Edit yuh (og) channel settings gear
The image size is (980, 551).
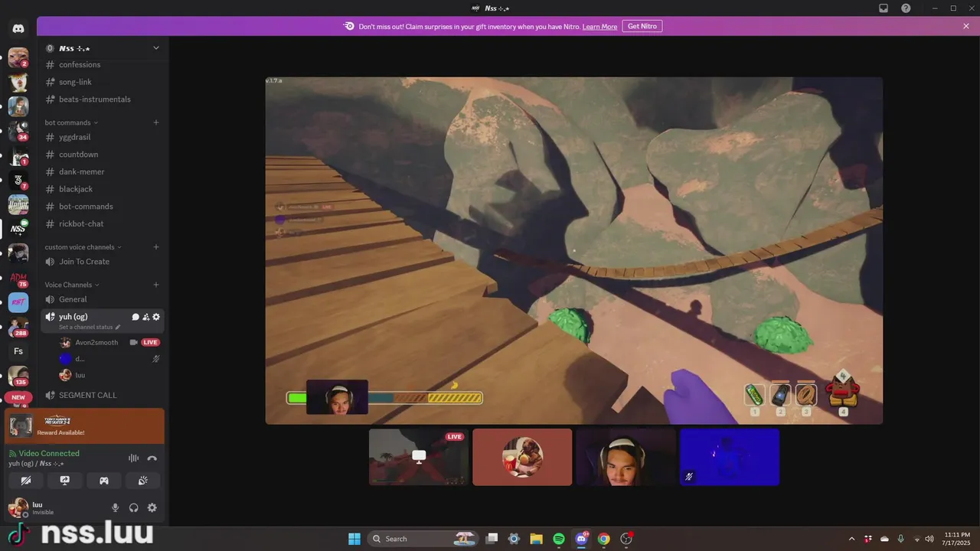[x=156, y=317]
